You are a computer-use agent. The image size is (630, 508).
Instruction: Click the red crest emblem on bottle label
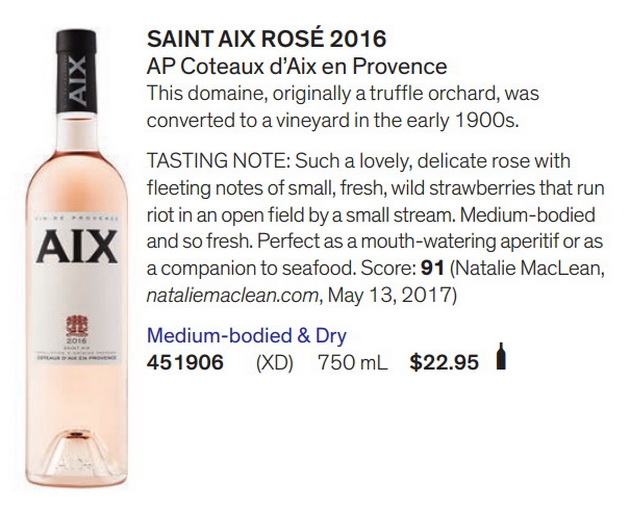(77, 326)
